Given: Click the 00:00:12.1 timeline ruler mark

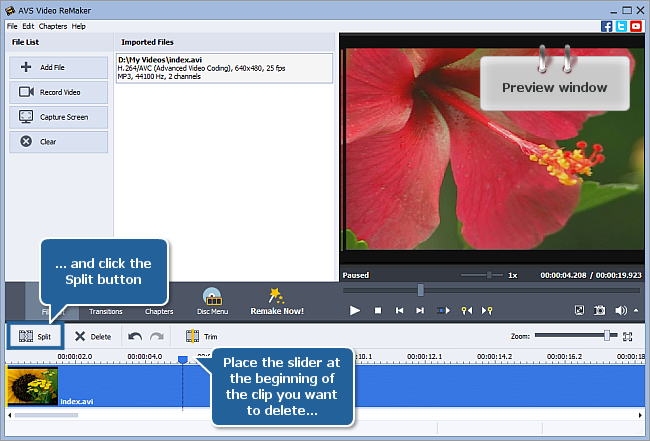Looking at the screenshot, I should 424,356.
